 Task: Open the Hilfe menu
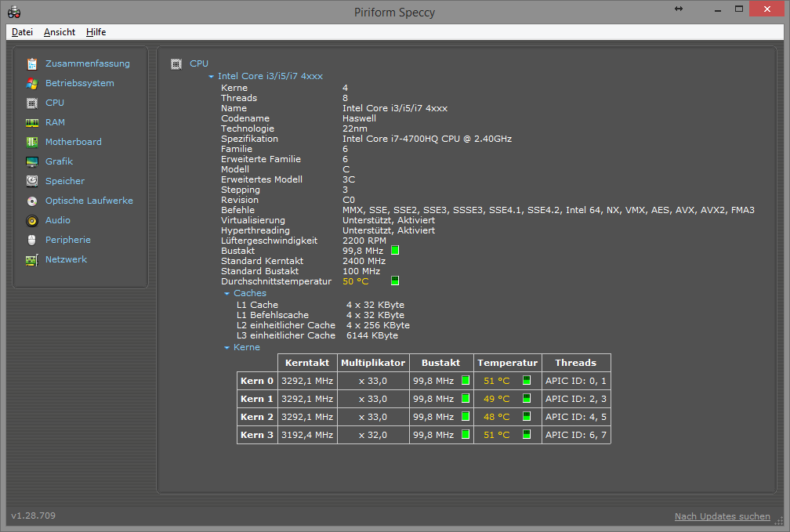pos(96,32)
